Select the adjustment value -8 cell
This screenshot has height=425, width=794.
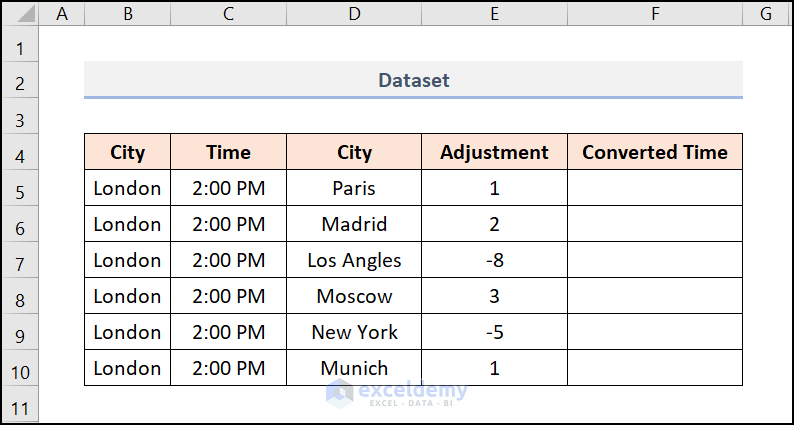tap(494, 260)
